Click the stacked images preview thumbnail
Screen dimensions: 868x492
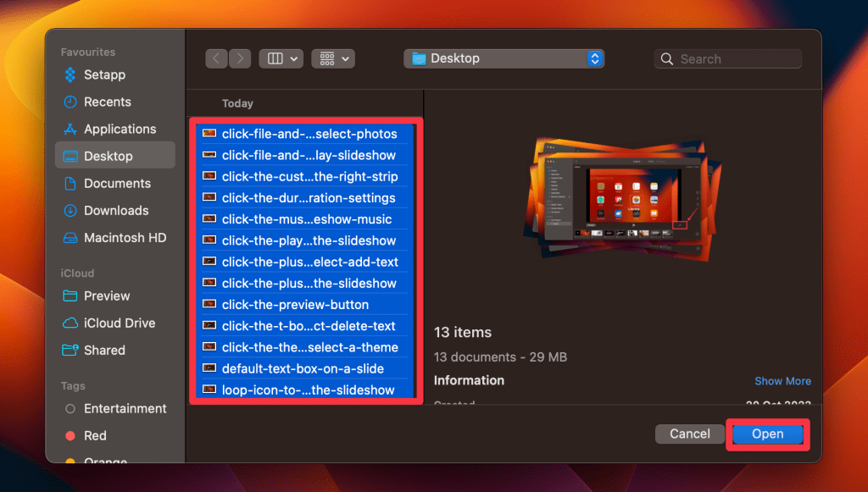[x=622, y=199]
